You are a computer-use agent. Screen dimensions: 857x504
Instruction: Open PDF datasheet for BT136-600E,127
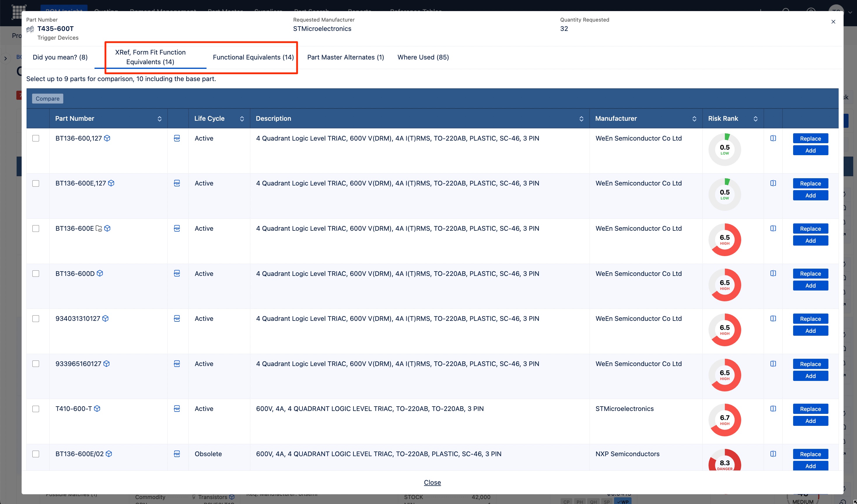[177, 183]
